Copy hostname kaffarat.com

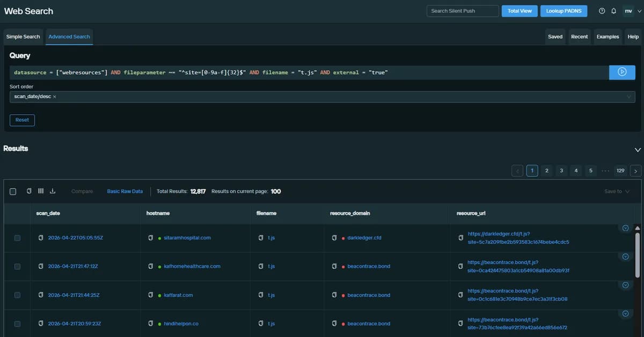(x=151, y=295)
